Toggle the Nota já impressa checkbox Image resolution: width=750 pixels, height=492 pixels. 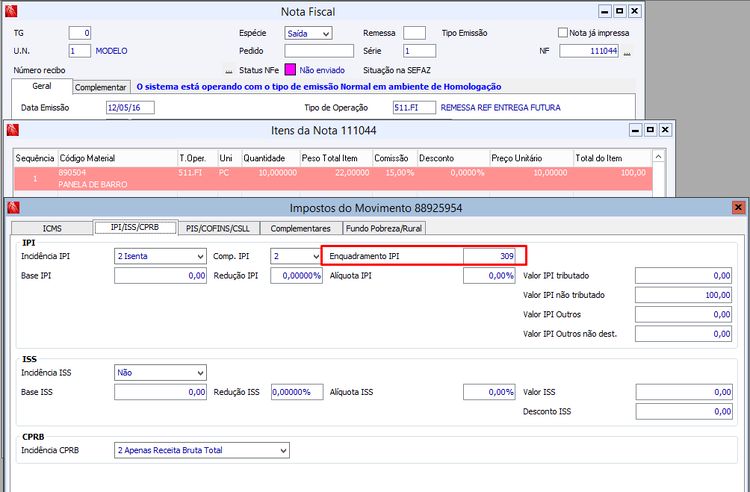[x=562, y=33]
